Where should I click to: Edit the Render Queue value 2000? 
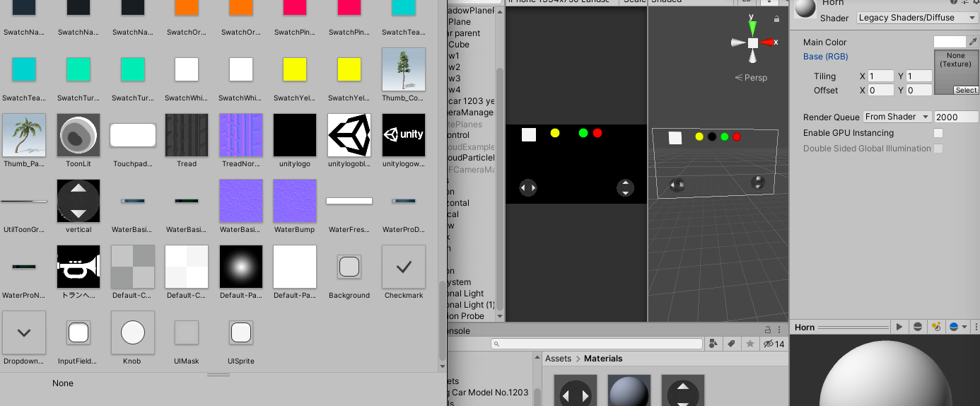[957, 117]
